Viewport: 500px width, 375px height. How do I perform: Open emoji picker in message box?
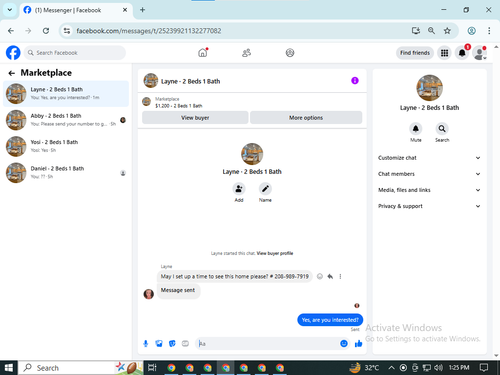click(x=344, y=344)
